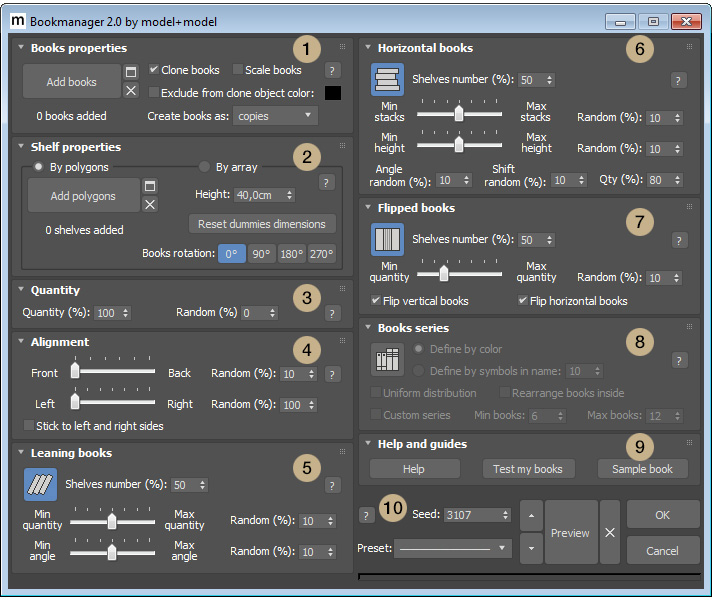
Task: Collapse Leaning books rollout
Action: pos(20,452)
